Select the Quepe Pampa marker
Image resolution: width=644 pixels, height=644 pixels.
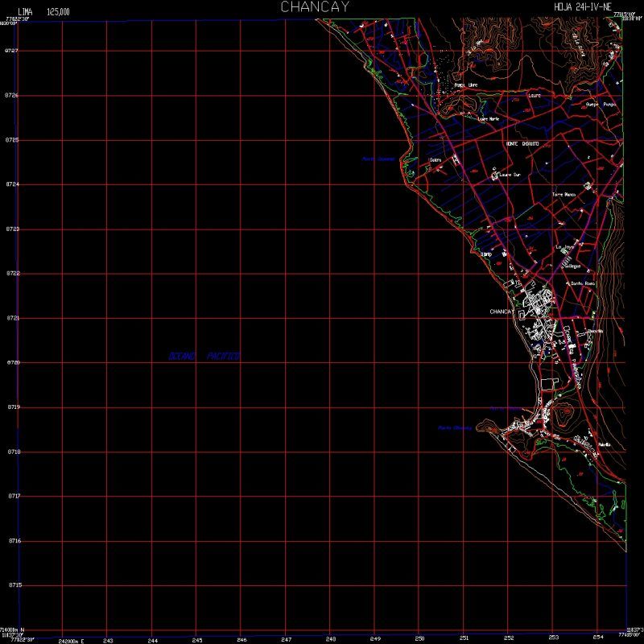tap(601, 104)
